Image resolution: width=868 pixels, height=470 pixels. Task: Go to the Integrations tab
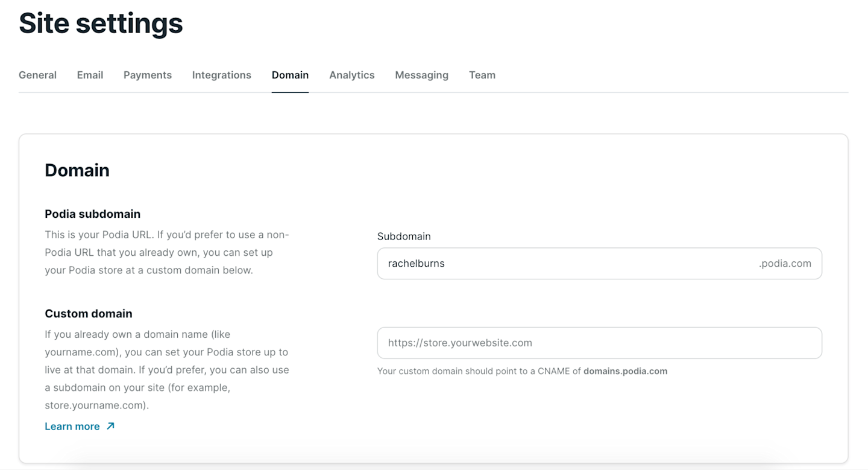pyautogui.click(x=222, y=75)
